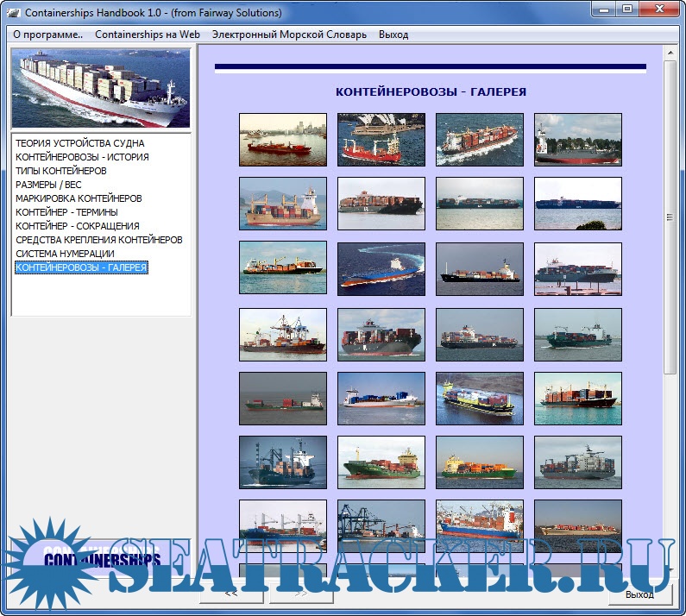Open the aerial blue-deck ship thumbnail
The image size is (686, 616).
381,268
